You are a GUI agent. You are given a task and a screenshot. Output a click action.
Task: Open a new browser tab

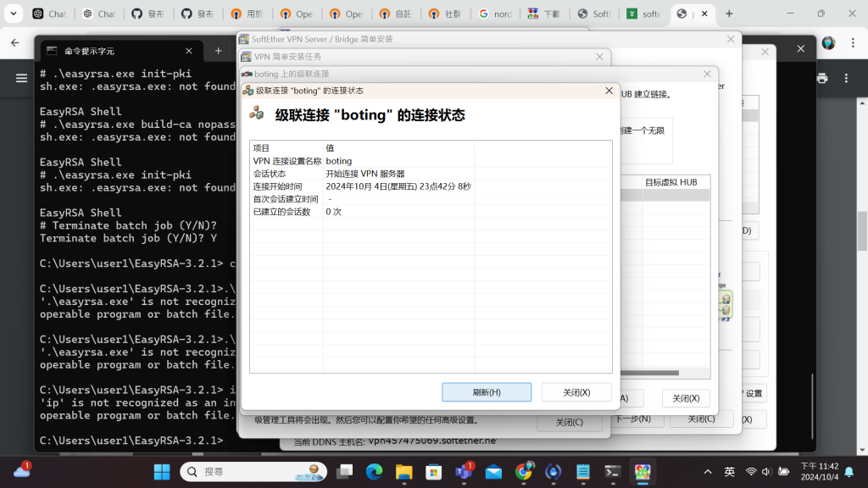pyautogui.click(x=729, y=14)
